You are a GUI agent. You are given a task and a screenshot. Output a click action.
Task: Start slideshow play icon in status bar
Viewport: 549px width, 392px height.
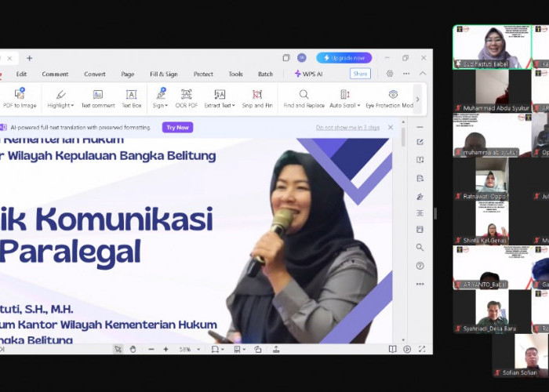407,349
